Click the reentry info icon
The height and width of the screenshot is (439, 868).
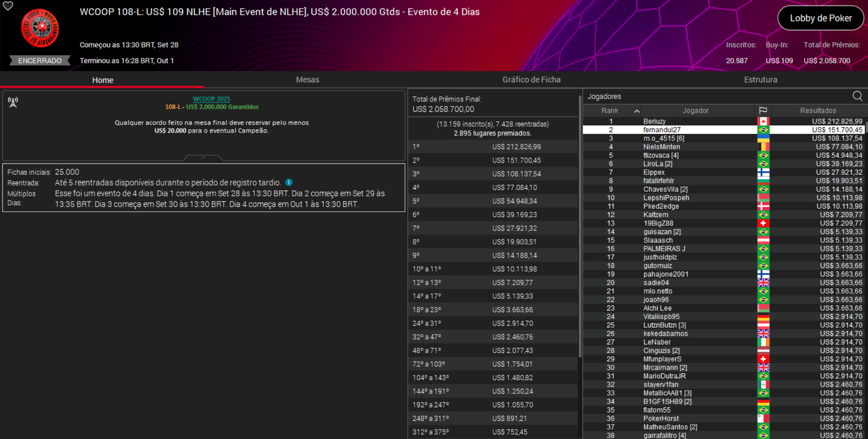coord(289,182)
